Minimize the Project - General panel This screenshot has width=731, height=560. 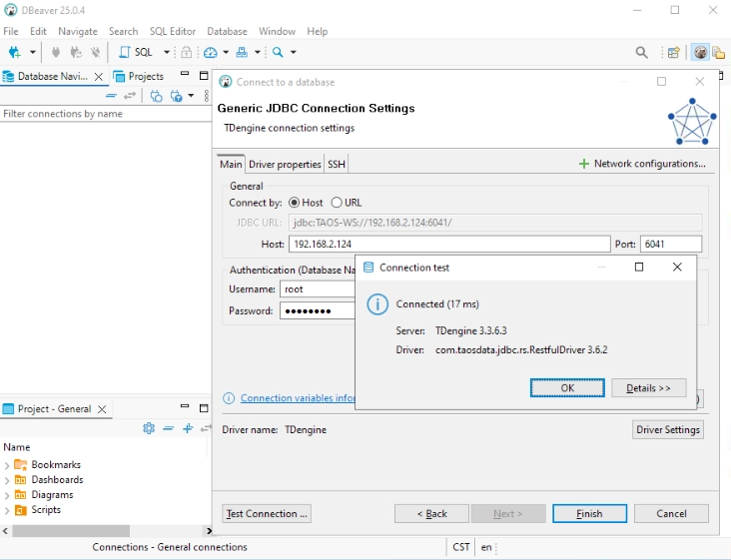(185, 406)
